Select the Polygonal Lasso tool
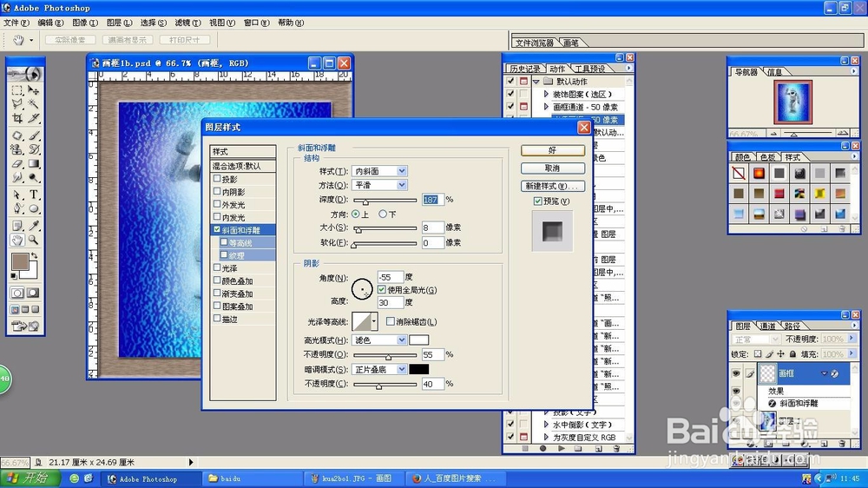868x488 pixels. [x=17, y=103]
